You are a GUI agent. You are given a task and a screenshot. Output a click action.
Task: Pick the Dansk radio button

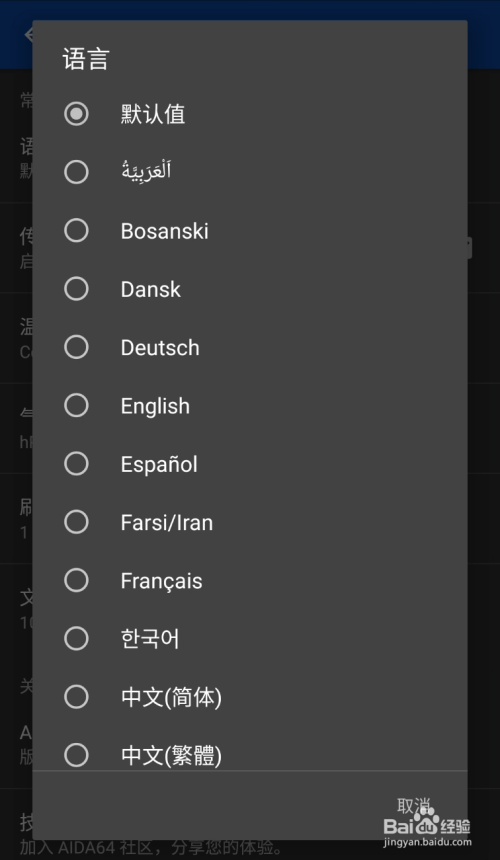76,288
